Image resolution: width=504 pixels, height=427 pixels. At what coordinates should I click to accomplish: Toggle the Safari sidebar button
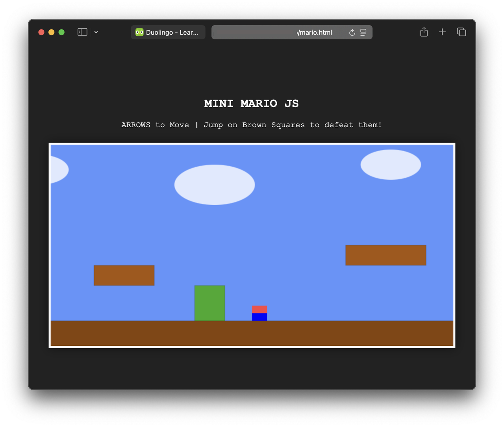click(x=82, y=32)
